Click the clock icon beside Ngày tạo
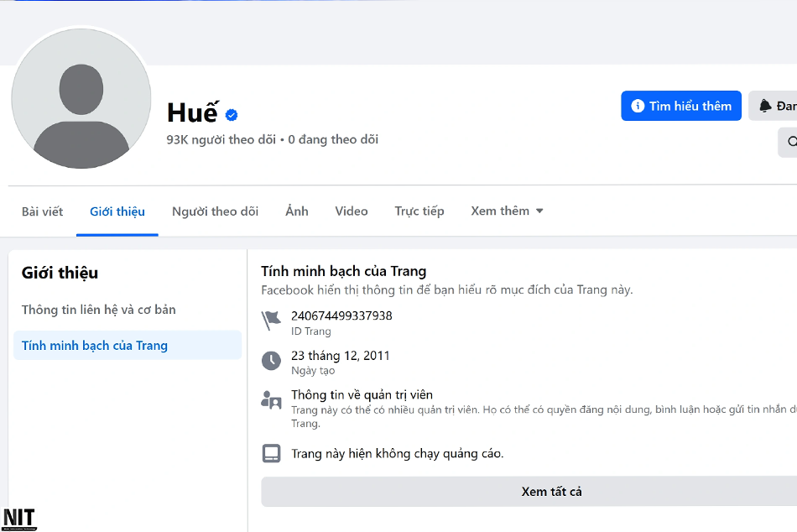The height and width of the screenshot is (532, 797). tap(271, 361)
